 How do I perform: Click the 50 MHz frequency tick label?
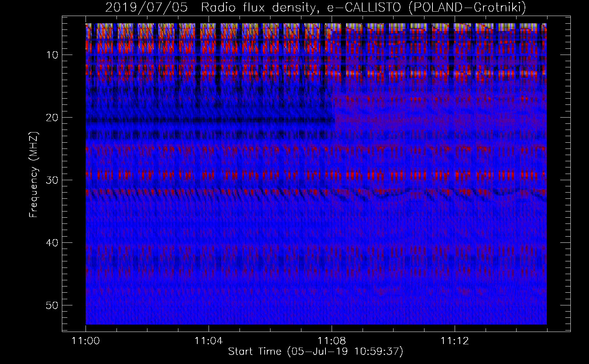coord(53,305)
